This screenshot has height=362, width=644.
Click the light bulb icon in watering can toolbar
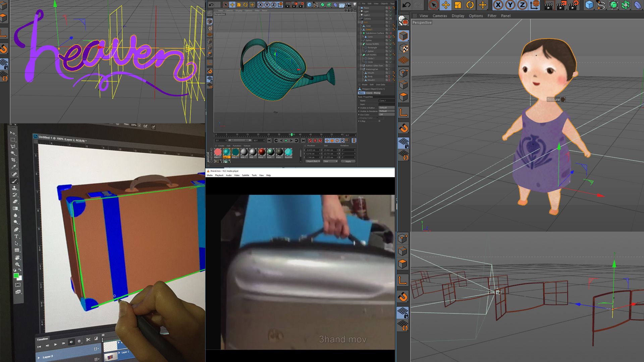coord(355,4)
